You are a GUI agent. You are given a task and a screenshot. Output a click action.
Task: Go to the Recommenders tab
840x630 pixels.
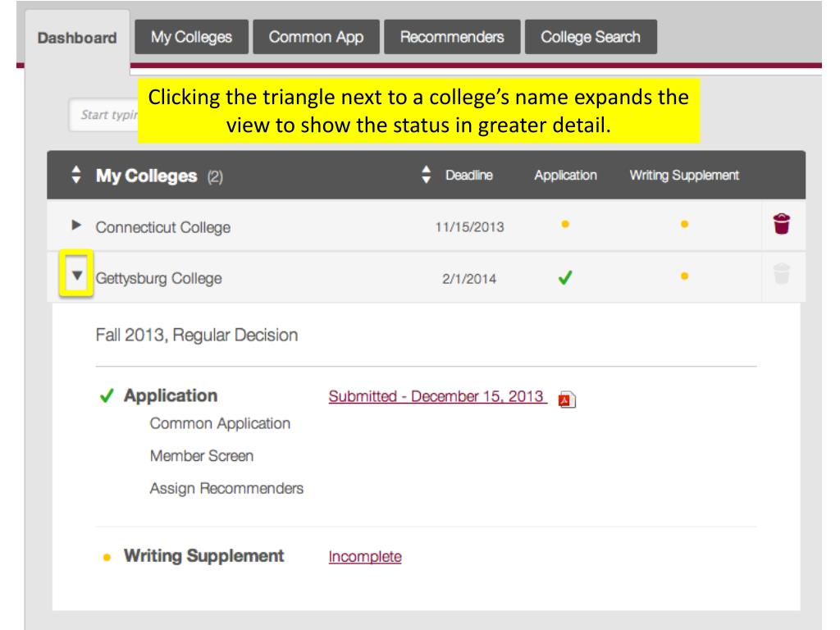point(452,37)
